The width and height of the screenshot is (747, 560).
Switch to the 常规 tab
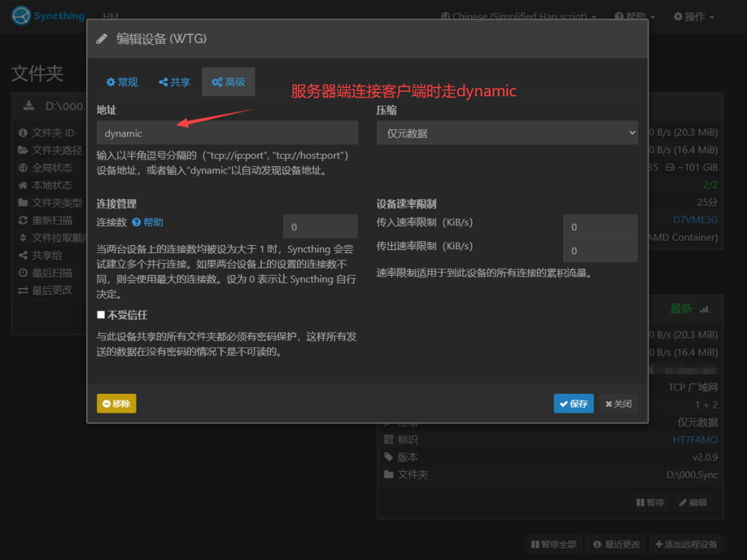(x=122, y=82)
